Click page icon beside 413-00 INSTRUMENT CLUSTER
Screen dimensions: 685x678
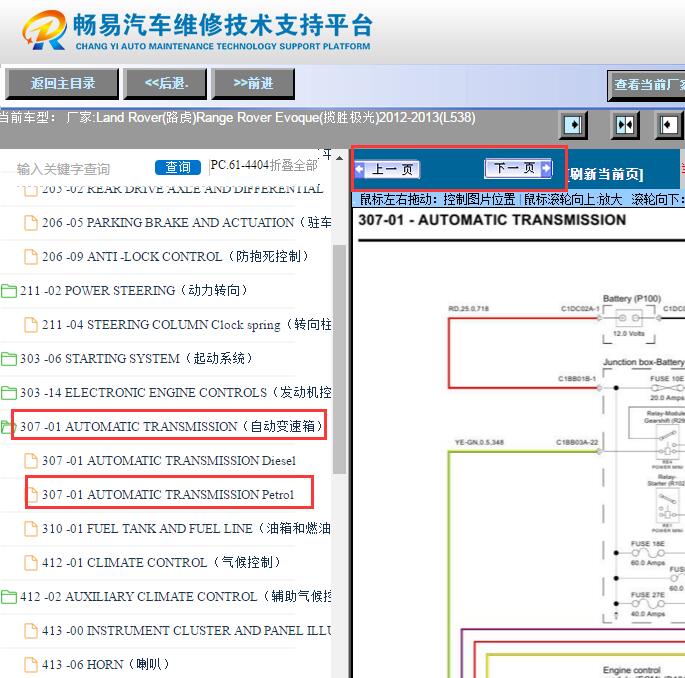31,631
